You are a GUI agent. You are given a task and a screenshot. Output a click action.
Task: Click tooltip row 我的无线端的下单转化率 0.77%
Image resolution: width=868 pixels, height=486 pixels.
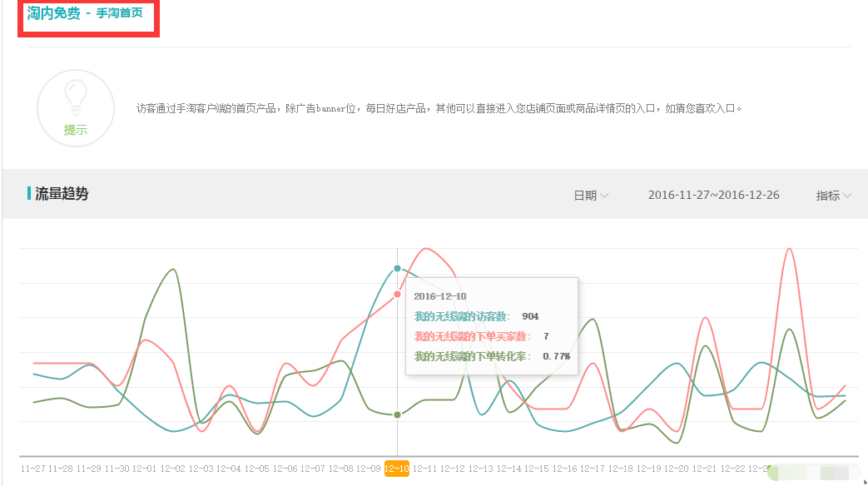[x=492, y=356]
